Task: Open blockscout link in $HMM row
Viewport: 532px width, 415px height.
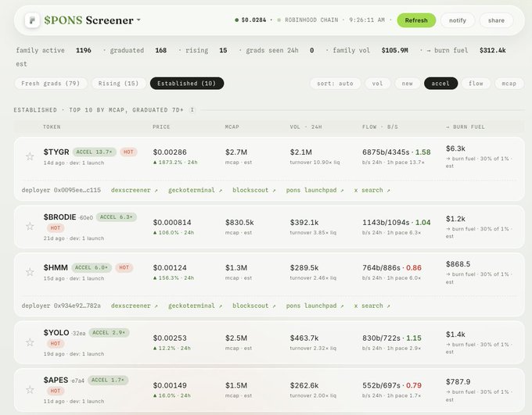Action: point(253,306)
